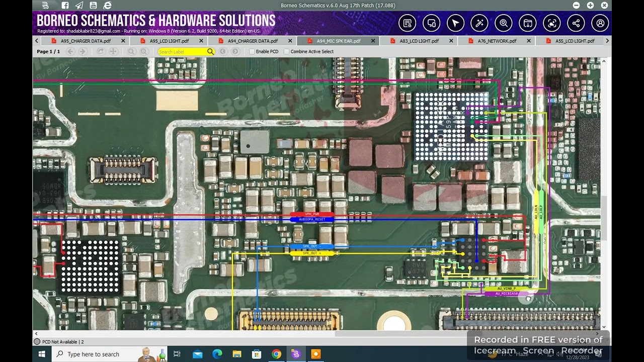Click the PCD Not Available status indicator
The width and height of the screenshot is (644, 362).
tap(59, 342)
